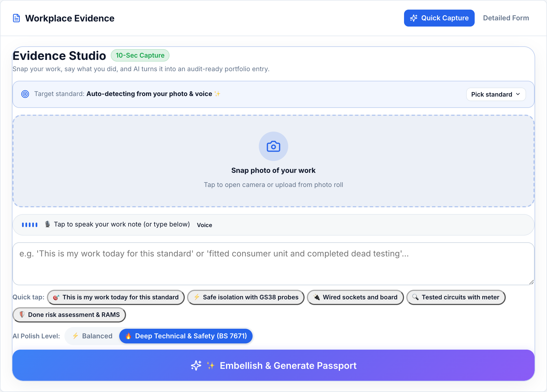
Task: Click the target standard bullseye icon
Action: (x=25, y=94)
